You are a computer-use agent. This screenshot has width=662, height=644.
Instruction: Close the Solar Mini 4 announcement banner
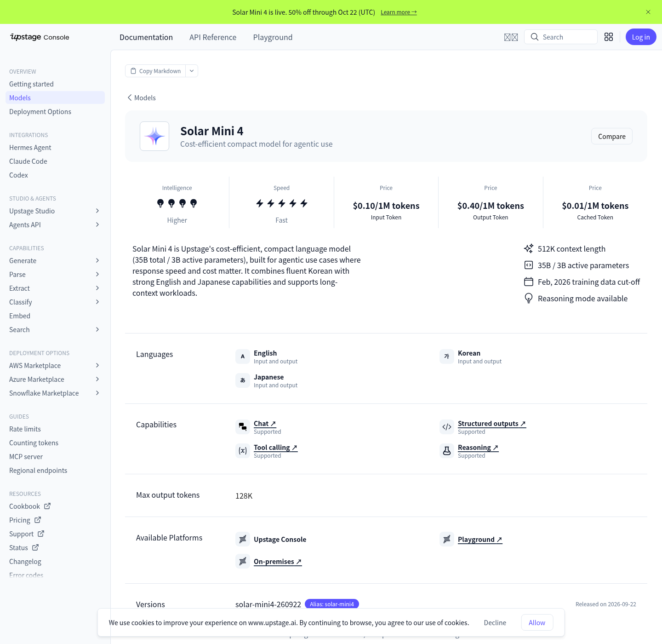point(648,12)
